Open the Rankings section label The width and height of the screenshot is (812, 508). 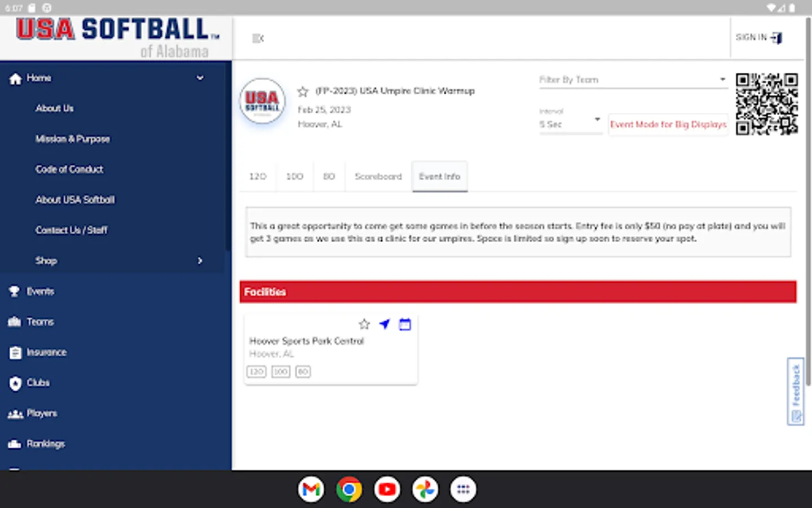click(46, 444)
